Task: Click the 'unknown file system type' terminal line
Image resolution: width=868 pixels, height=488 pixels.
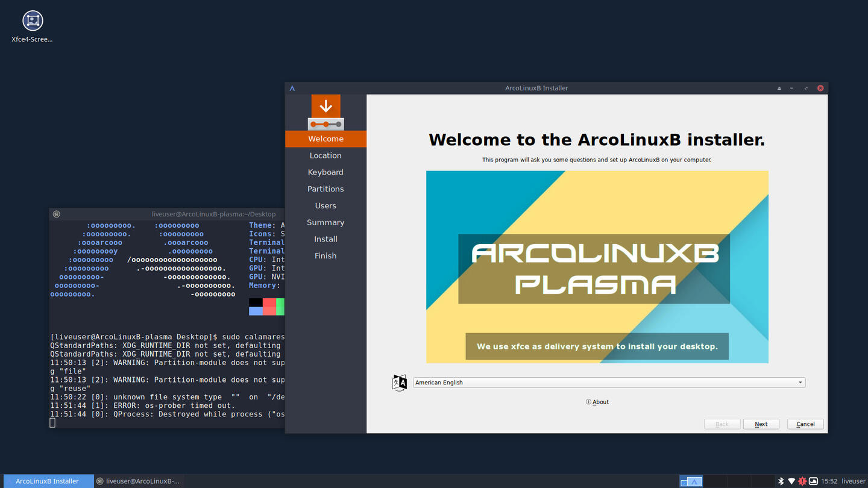Action: [168, 397]
